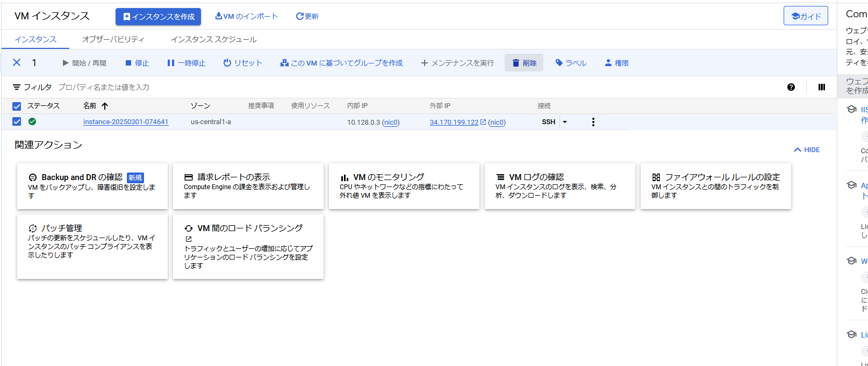Image resolution: width=868 pixels, height=366 pixels.
Task: Open the VM 間のロード バランシング card
Action: click(248, 247)
